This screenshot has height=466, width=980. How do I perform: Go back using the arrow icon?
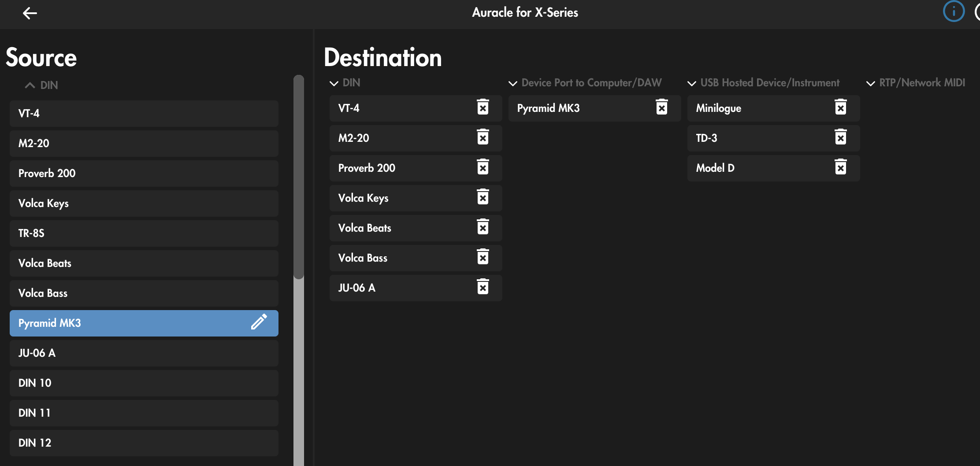click(30, 13)
